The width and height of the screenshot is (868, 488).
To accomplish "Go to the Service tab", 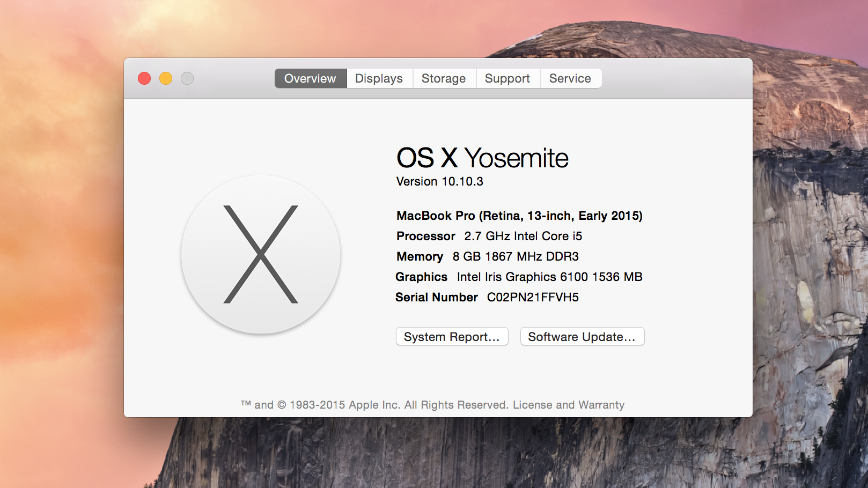I will [570, 78].
